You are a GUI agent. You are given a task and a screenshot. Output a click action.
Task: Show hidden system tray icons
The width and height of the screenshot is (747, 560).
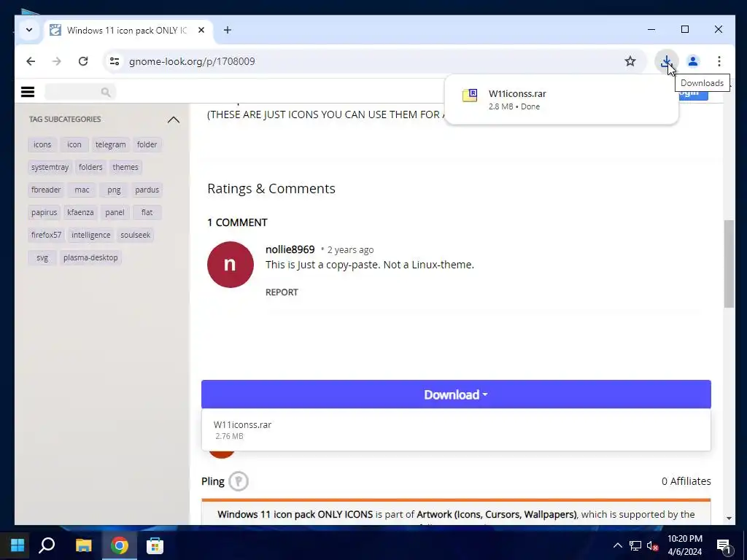[617, 545]
